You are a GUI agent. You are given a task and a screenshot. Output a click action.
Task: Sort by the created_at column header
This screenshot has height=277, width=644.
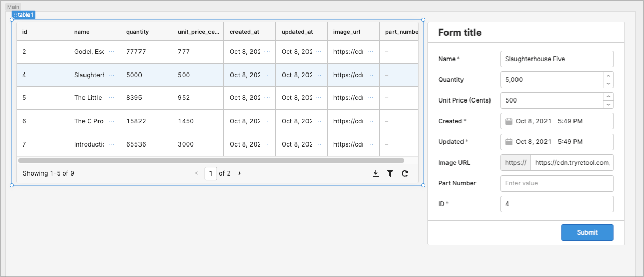(x=249, y=32)
